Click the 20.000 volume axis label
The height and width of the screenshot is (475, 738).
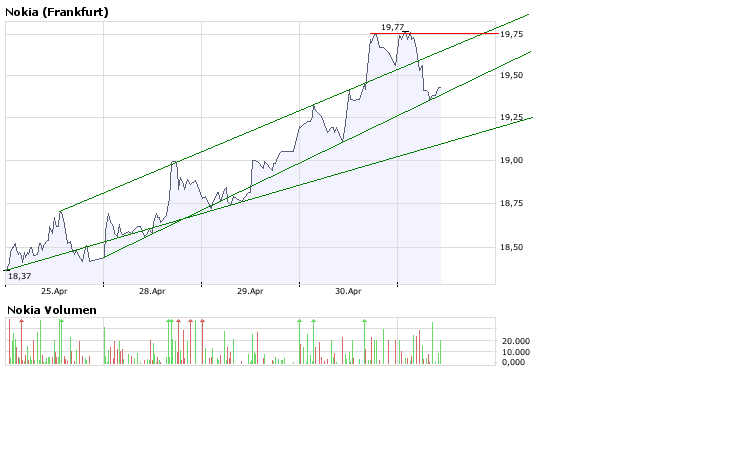(x=516, y=341)
